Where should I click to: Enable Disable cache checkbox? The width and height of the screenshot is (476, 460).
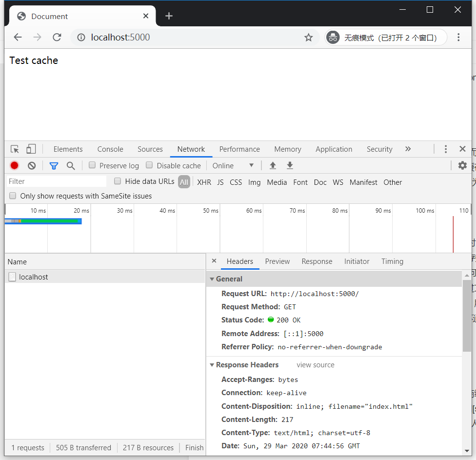pos(149,165)
